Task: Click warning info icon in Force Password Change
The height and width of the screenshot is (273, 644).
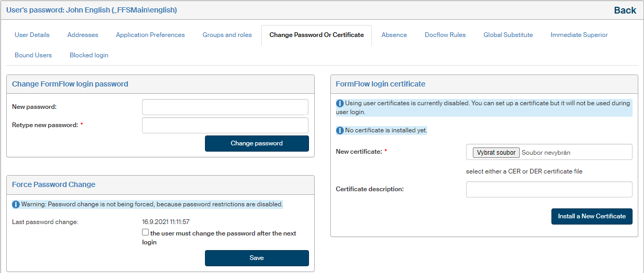Action: 16,204
